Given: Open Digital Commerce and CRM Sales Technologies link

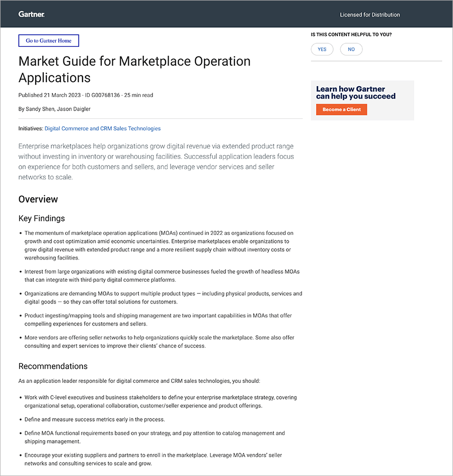Looking at the screenshot, I should (103, 129).
